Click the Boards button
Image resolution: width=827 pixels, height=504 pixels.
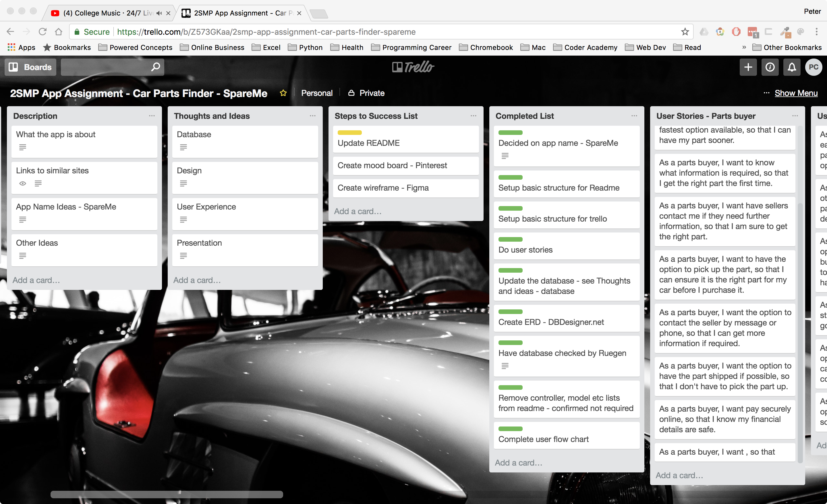(30, 67)
